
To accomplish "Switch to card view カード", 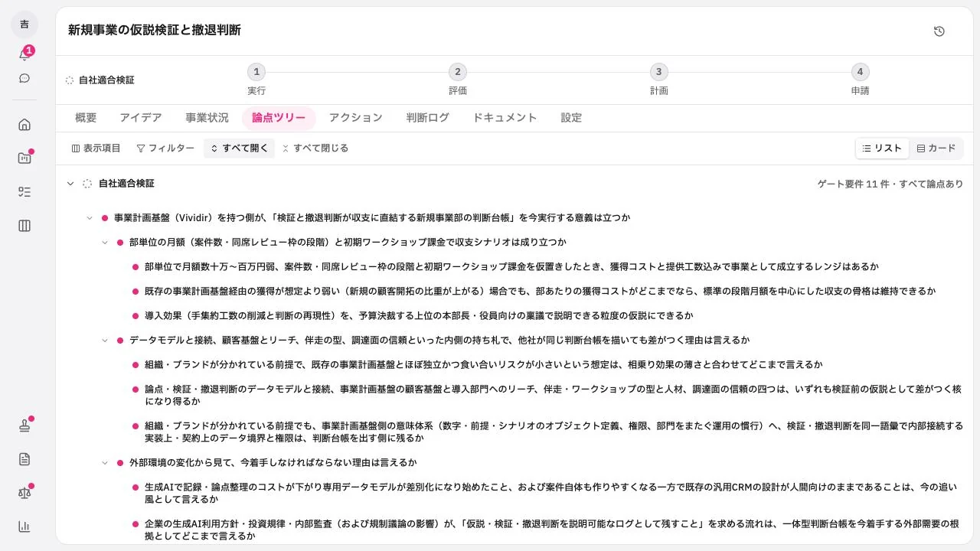I will tap(936, 148).
